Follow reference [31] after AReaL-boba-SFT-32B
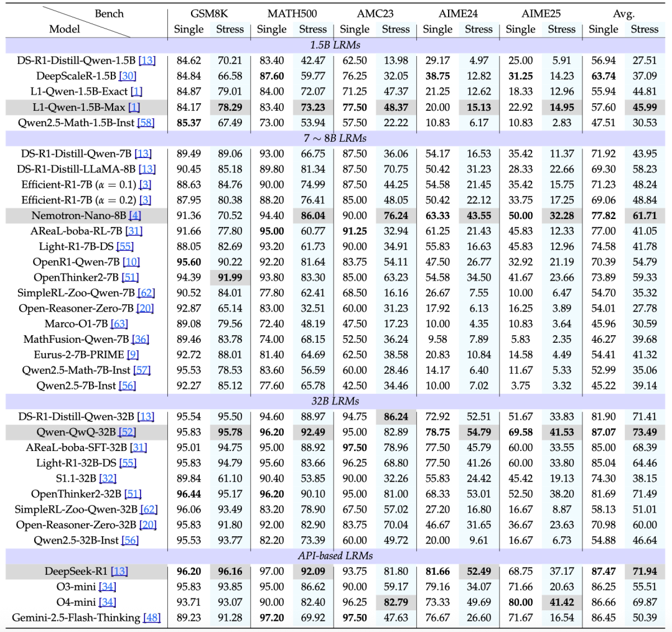 (x=138, y=447)
